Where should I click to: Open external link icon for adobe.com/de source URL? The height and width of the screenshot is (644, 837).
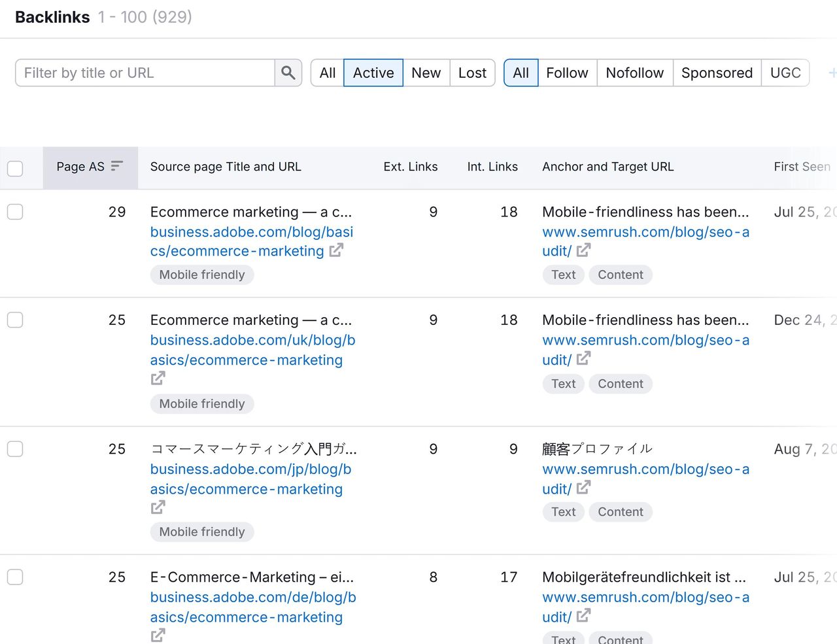[158, 635]
